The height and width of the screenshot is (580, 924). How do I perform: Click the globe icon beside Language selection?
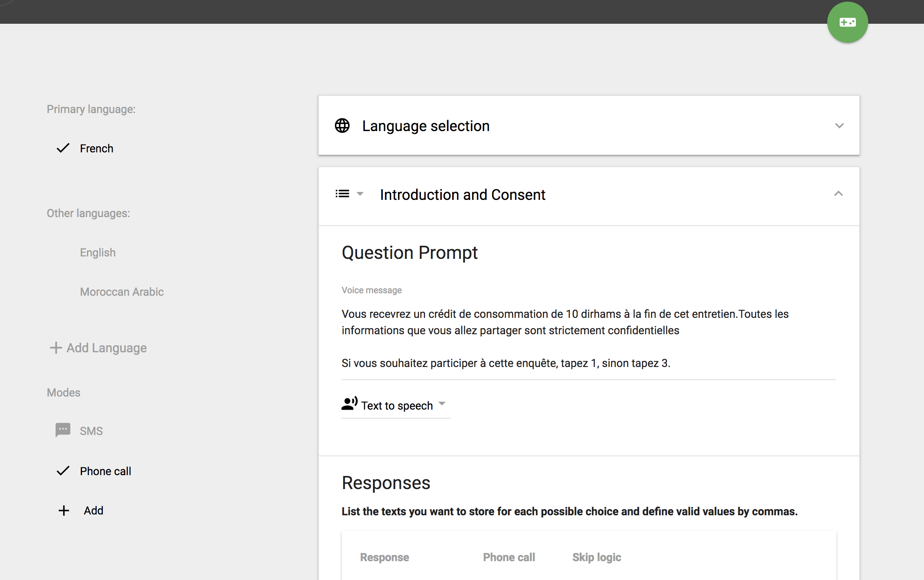click(x=342, y=126)
